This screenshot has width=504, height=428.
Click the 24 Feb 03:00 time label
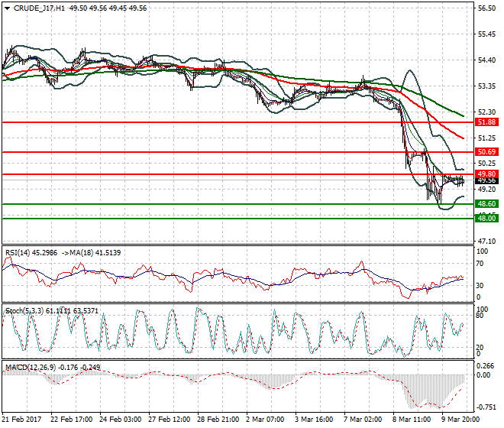(x=120, y=420)
